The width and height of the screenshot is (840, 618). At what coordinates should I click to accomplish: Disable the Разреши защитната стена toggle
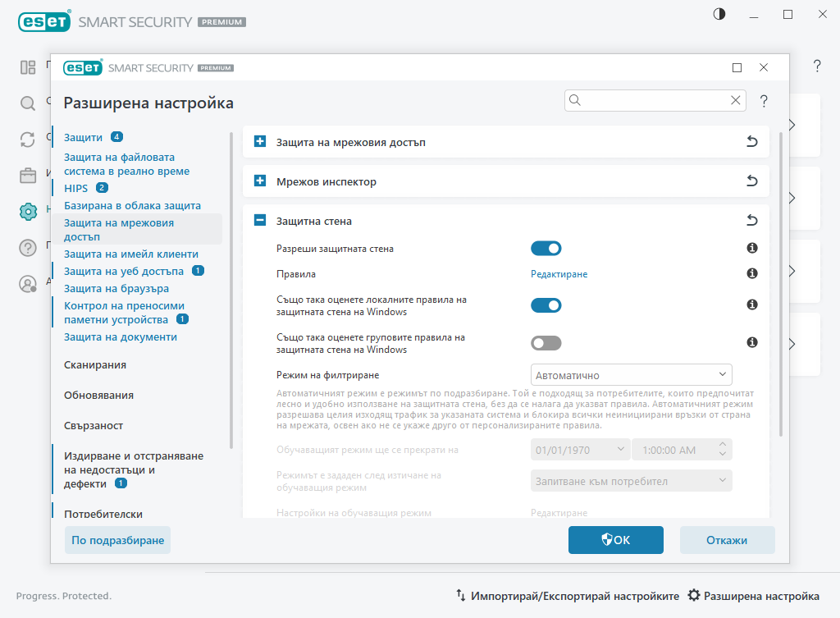click(x=546, y=248)
